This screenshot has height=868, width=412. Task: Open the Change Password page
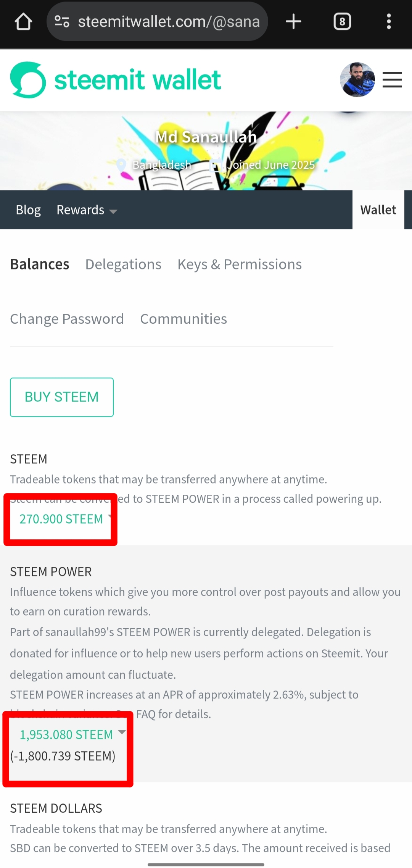click(67, 319)
